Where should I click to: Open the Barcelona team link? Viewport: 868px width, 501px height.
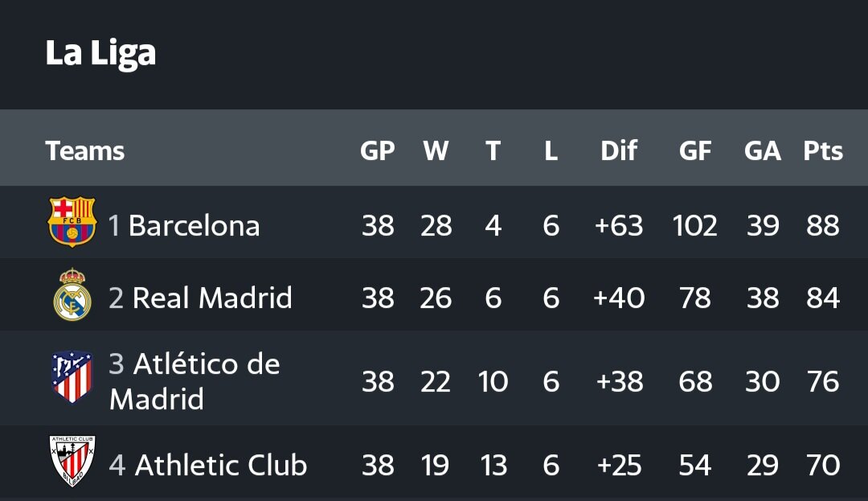point(194,226)
